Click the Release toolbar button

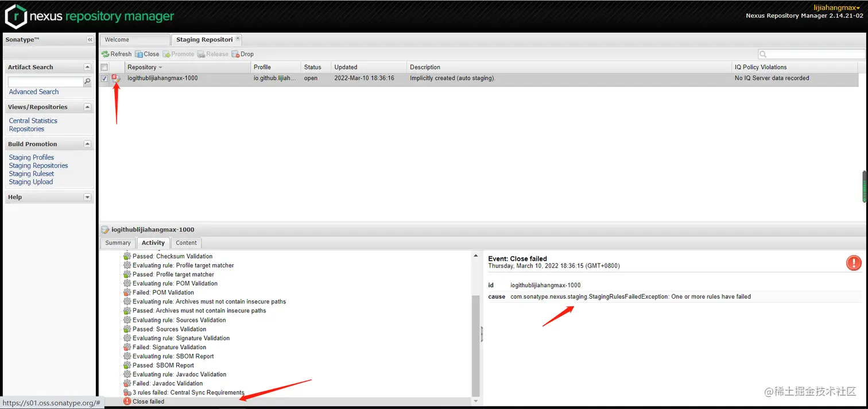(213, 54)
